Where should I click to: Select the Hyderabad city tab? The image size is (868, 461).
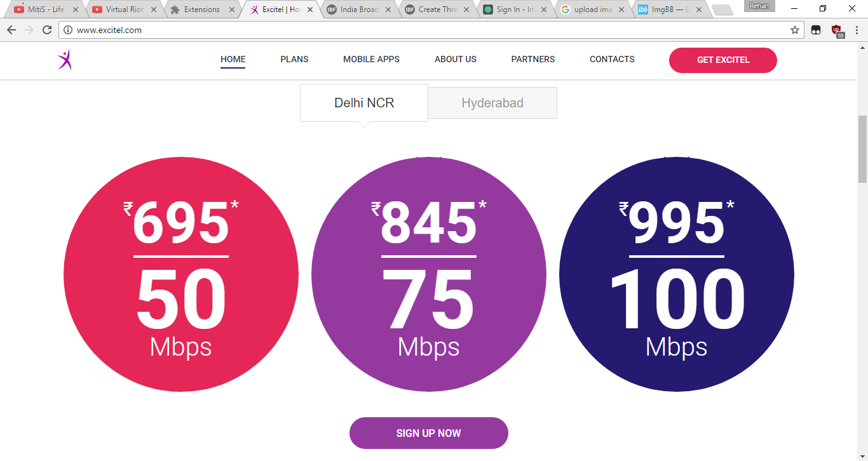pos(492,103)
